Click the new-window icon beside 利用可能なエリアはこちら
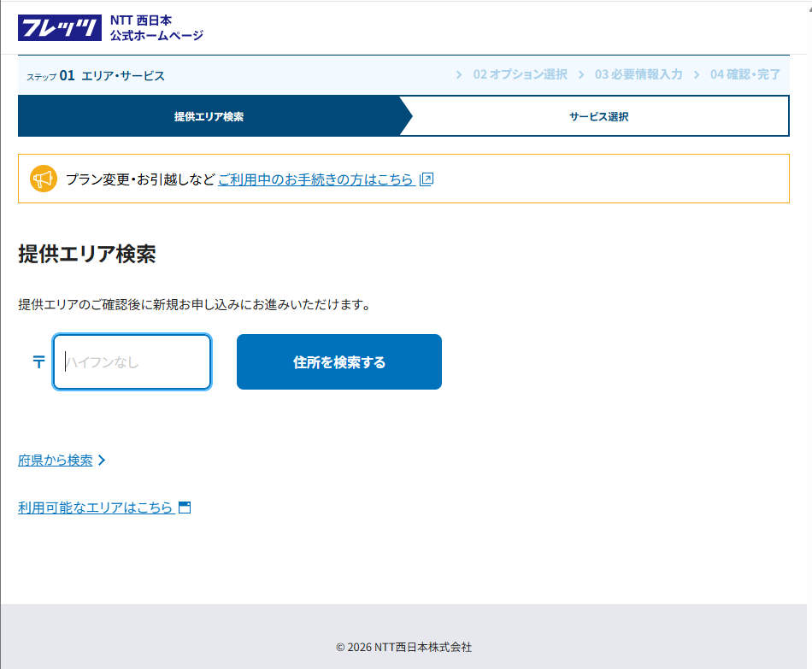The width and height of the screenshot is (812, 669). point(184,508)
